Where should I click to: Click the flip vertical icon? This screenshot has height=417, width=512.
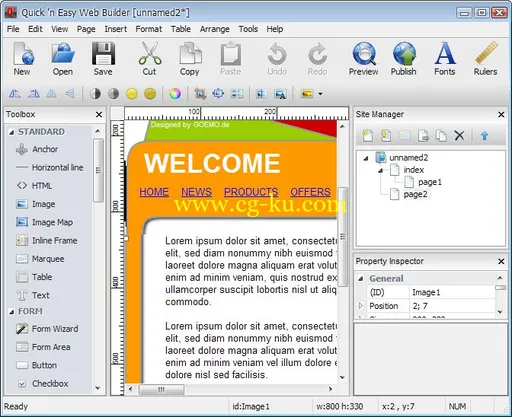[x=70, y=94]
